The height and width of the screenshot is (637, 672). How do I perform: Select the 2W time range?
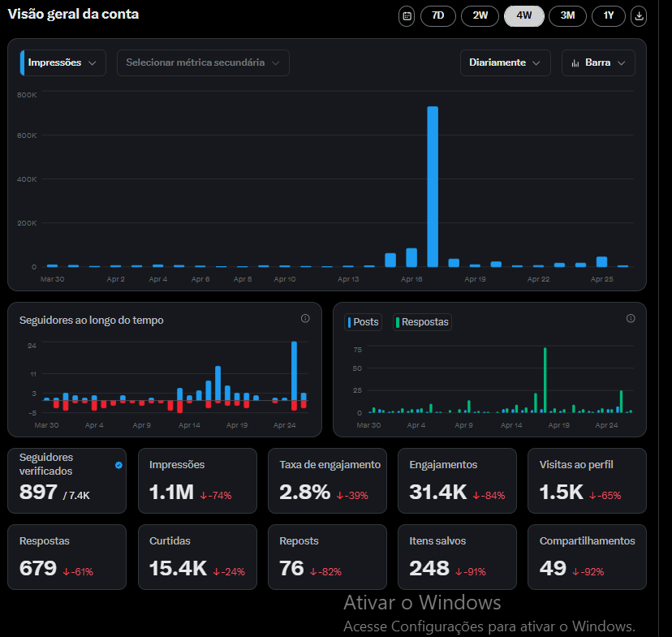[x=480, y=16]
